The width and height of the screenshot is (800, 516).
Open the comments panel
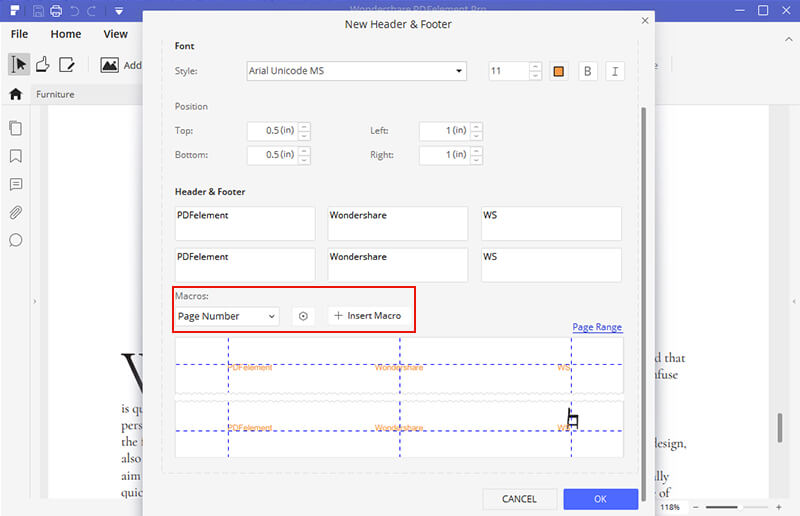point(16,184)
